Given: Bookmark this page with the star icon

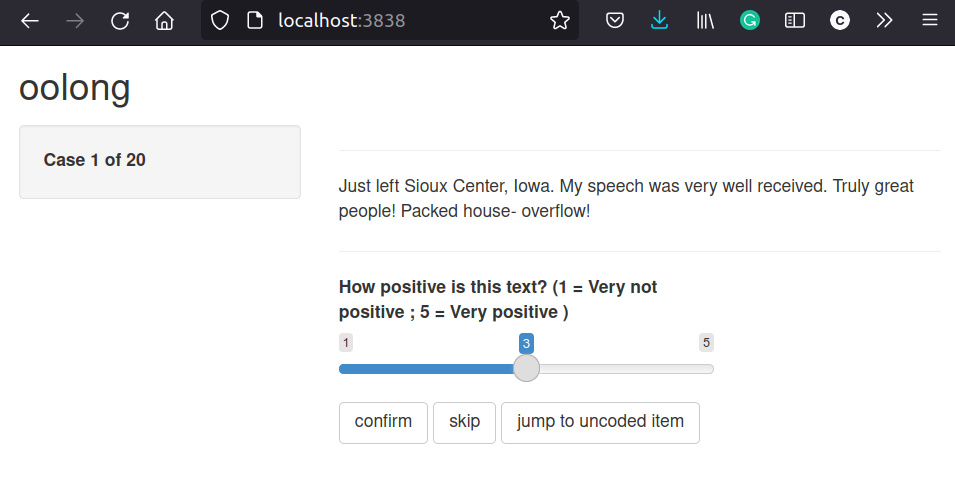Looking at the screenshot, I should (560, 21).
